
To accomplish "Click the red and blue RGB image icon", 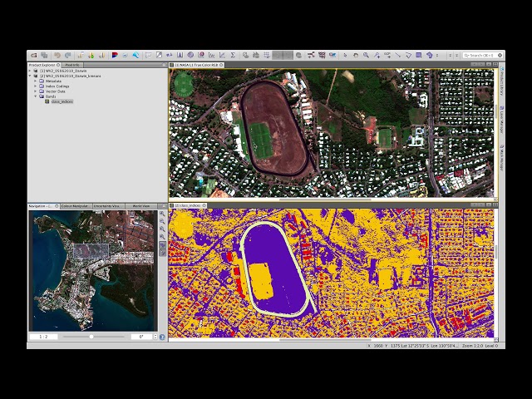I will [x=115, y=56].
